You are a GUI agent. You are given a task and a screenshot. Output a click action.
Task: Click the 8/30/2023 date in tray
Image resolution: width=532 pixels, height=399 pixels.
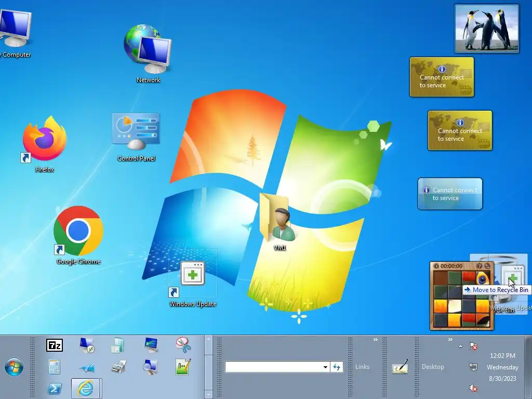tap(502, 379)
